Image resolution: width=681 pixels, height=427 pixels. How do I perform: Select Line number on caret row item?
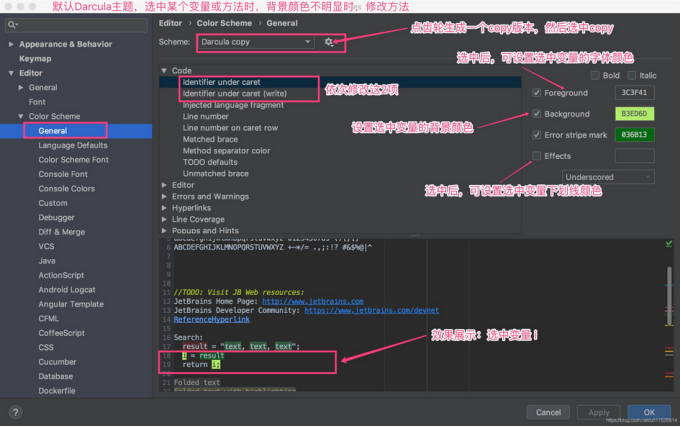point(230,128)
